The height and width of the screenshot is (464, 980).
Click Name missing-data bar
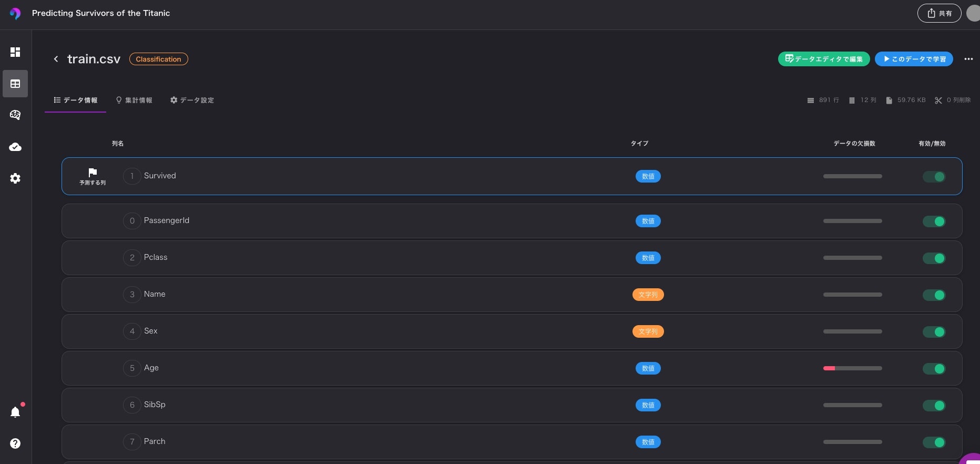852,295
